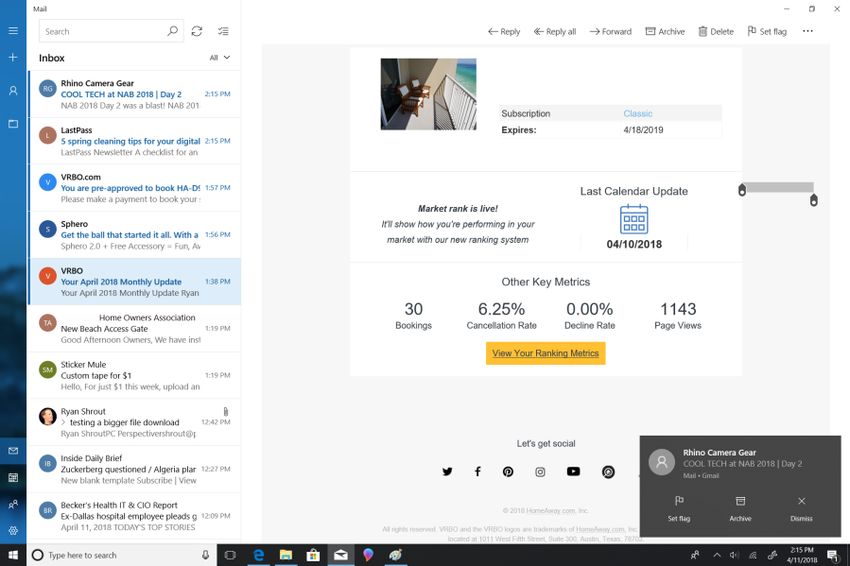Enter selection mode checklist icon
850x566 pixels.
pos(223,31)
